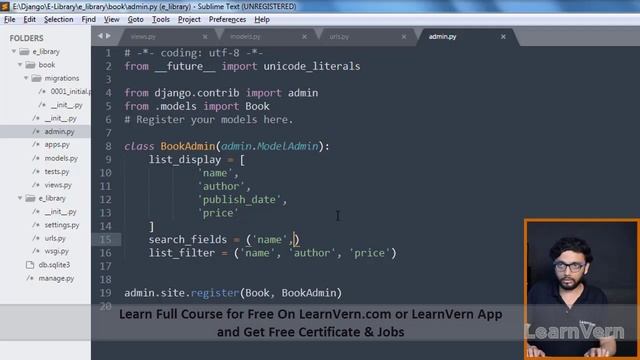Screen dimensions: 640x360
Task: Open tests.py in the sidebar
Action: click(x=57, y=171)
